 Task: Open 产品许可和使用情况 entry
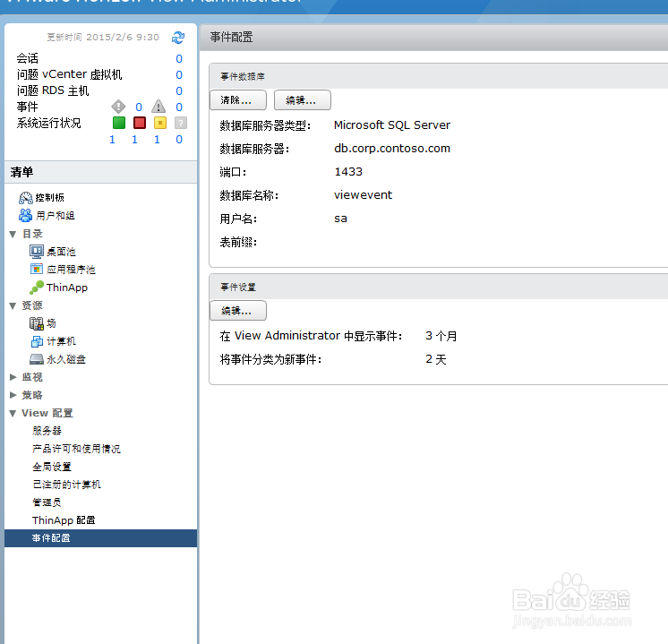[x=76, y=449]
